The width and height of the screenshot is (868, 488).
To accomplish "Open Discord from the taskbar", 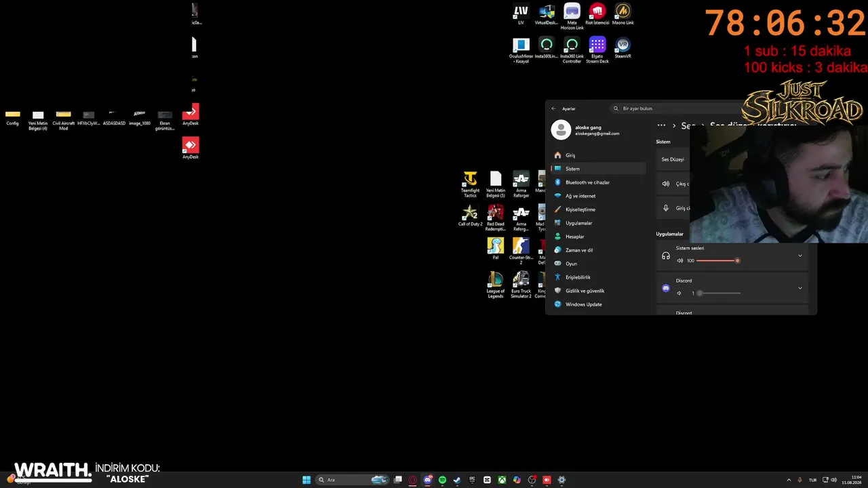I will [427, 480].
